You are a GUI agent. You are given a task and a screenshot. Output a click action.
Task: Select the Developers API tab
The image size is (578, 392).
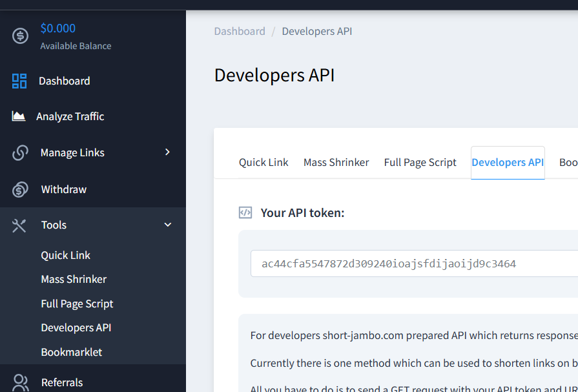tap(508, 163)
